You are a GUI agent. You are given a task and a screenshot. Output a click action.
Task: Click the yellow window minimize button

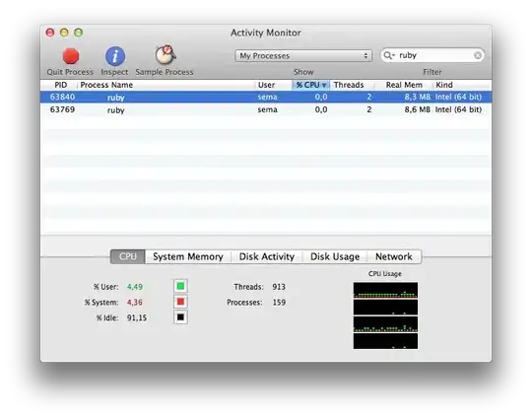tap(64, 33)
